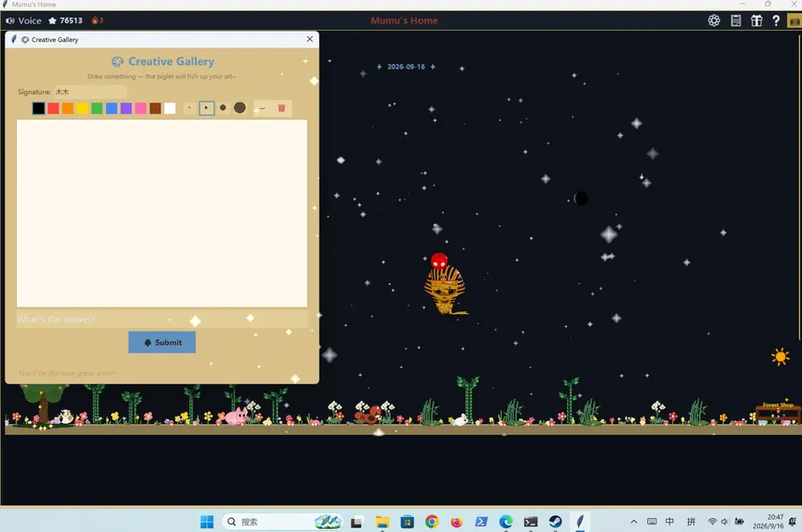Image resolution: width=802 pixels, height=532 pixels.
Task: Click the previous date plus marker
Action: point(379,66)
